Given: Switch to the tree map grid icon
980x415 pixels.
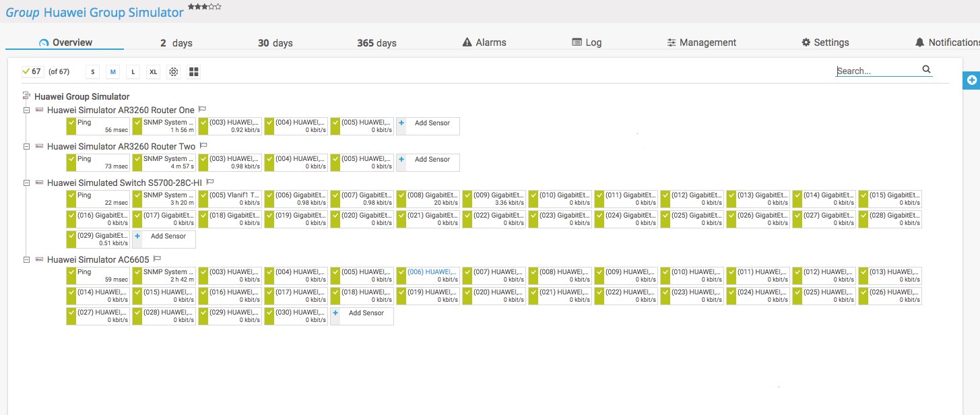Looking at the screenshot, I should [x=194, y=71].
